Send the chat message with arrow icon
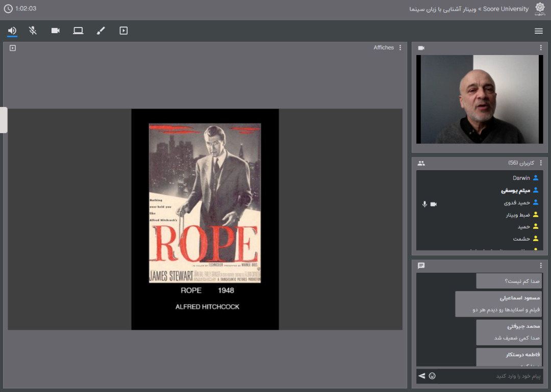The image size is (551, 392). 422,376
